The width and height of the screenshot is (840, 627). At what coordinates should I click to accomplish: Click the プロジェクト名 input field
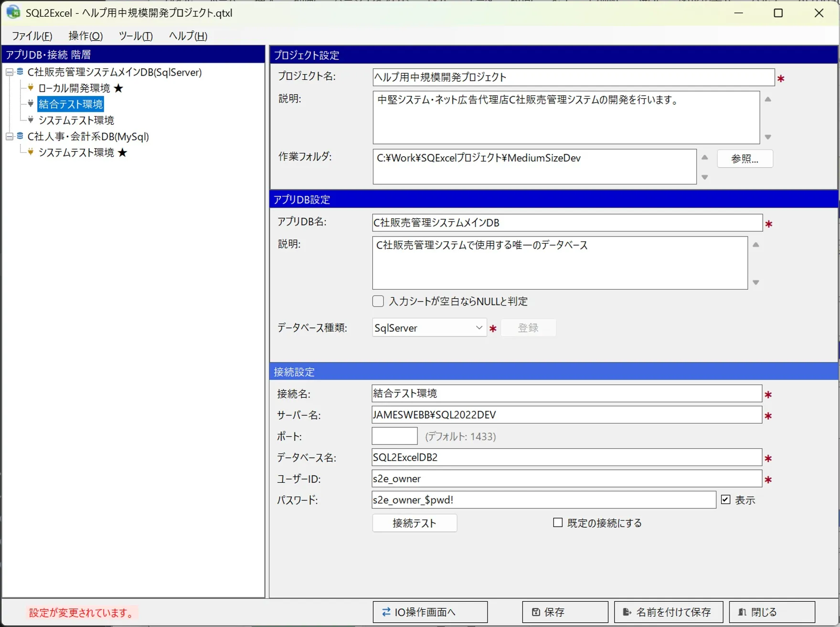click(x=574, y=77)
